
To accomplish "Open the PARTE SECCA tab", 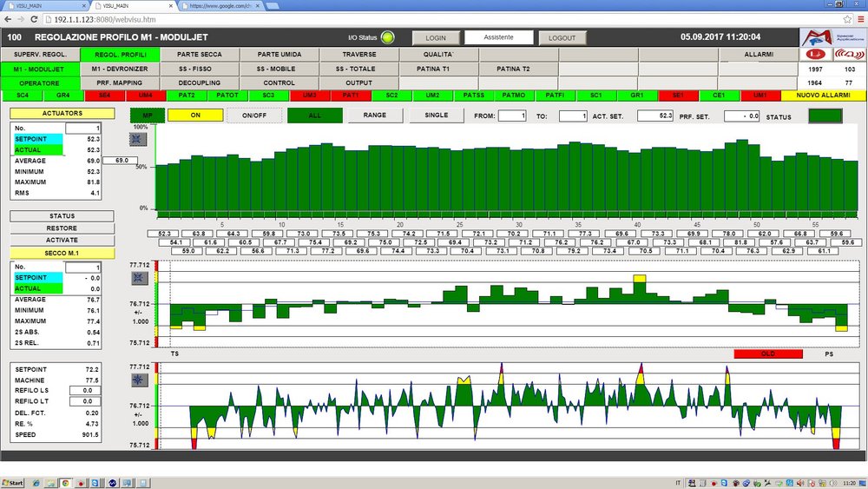I will click(x=200, y=55).
